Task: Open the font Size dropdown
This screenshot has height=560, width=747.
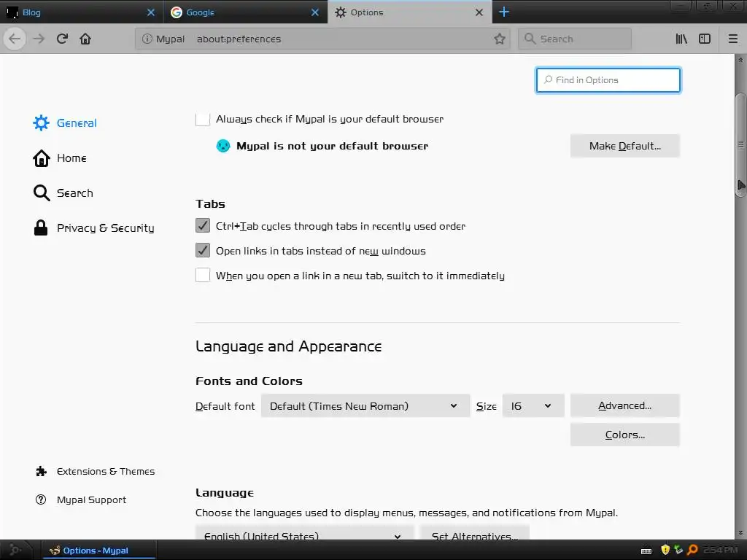Action: (x=533, y=405)
